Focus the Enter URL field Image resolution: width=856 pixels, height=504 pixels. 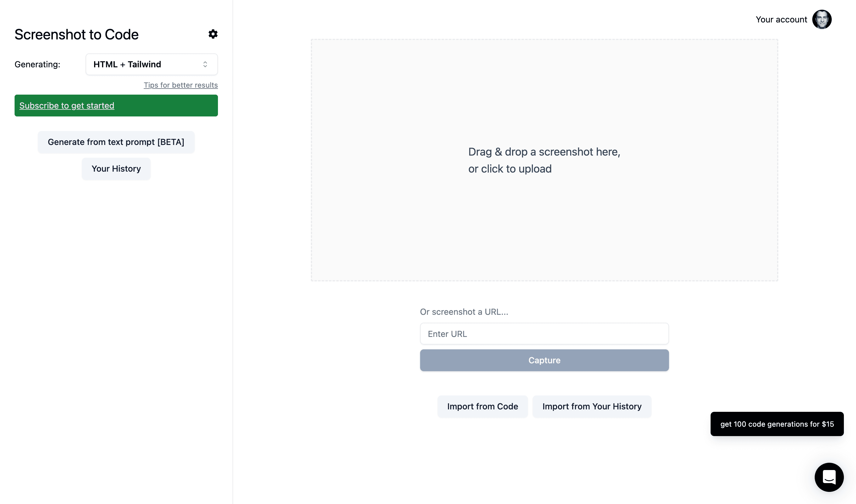click(x=544, y=334)
